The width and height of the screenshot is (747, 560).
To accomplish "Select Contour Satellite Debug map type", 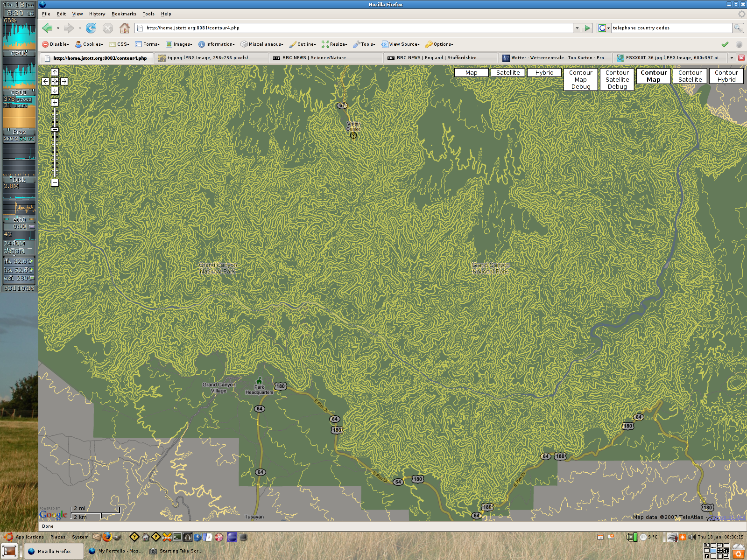I will coord(617,79).
